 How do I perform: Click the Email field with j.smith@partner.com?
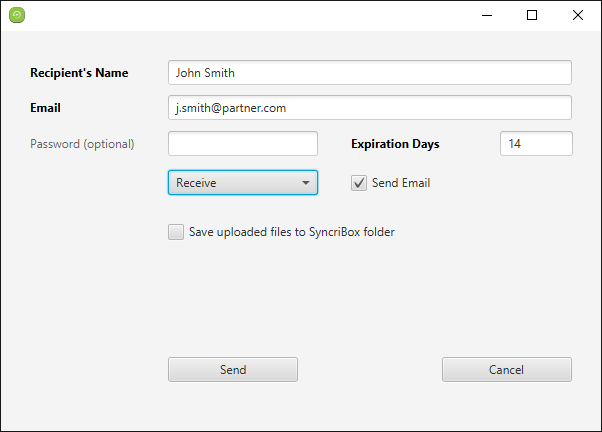click(370, 108)
